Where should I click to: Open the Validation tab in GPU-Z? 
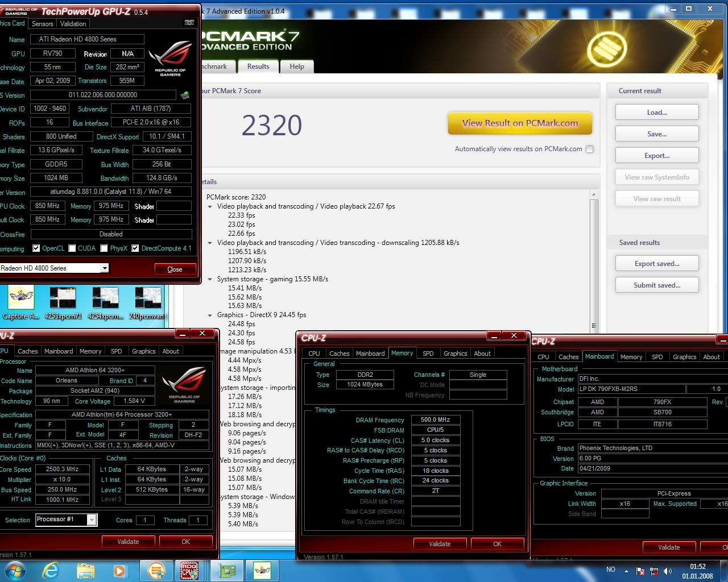click(73, 24)
